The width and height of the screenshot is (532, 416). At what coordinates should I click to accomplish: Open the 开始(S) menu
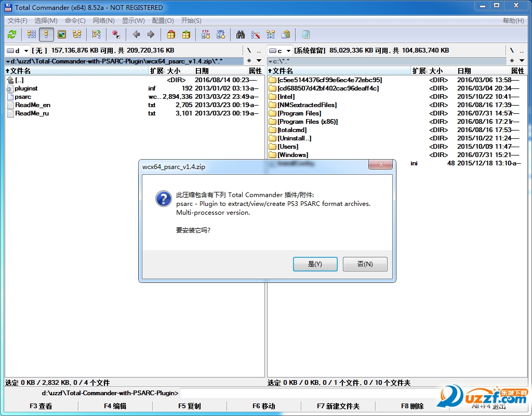click(x=191, y=21)
